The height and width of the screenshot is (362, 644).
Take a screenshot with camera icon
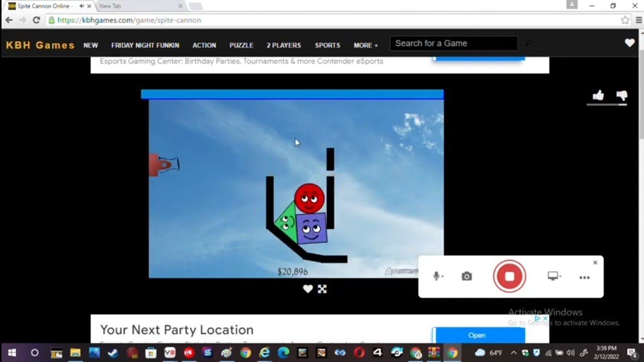click(467, 277)
